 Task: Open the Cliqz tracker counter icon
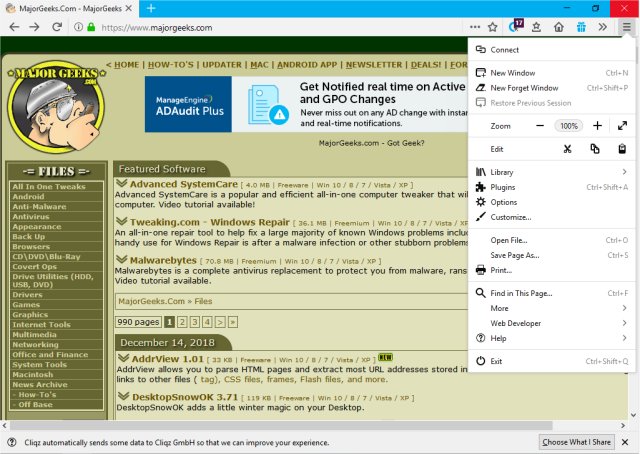[516, 26]
